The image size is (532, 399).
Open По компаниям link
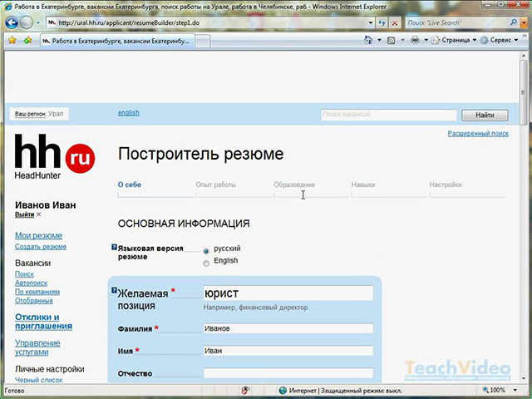point(37,292)
